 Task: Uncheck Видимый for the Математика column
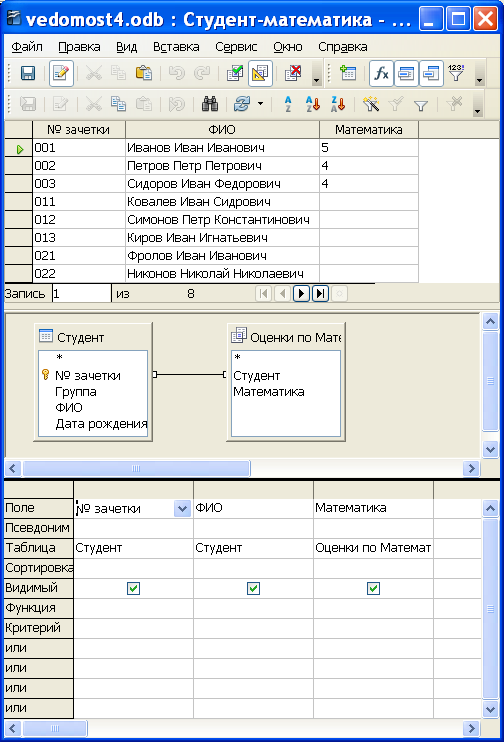click(x=373, y=588)
